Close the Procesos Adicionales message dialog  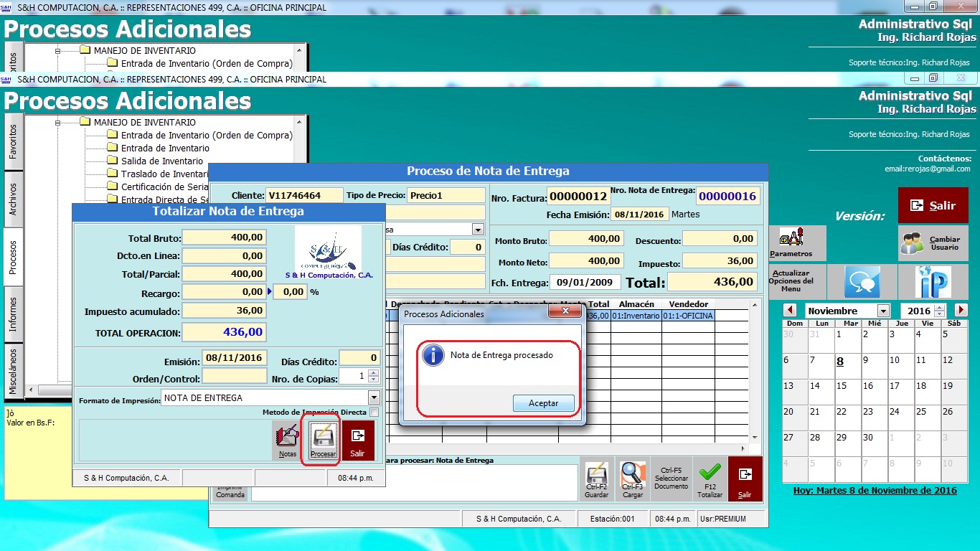(564, 311)
